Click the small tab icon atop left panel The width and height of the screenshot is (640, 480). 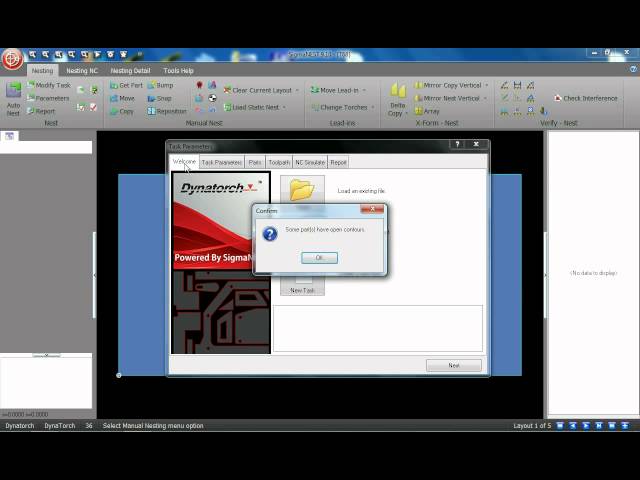click(9, 136)
